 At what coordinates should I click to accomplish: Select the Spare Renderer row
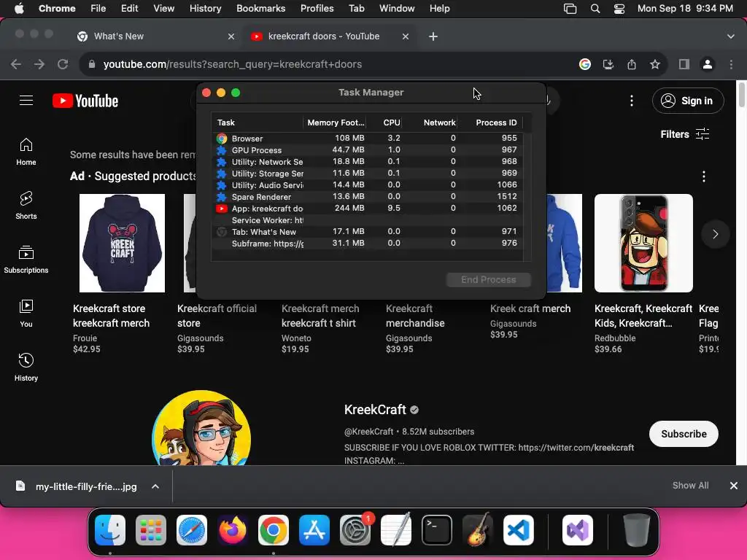(x=368, y=197)
